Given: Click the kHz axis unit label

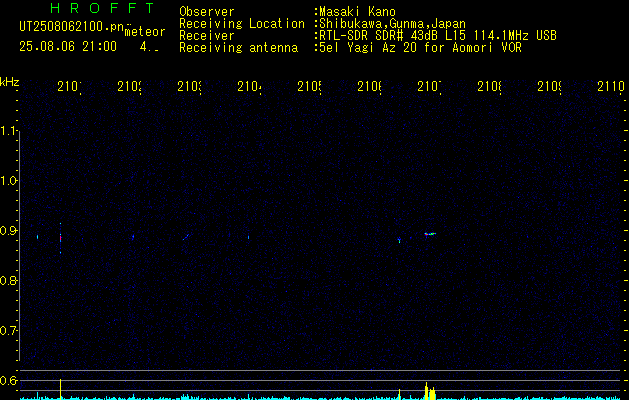Looking at the screenshot, I should point(9,82).
